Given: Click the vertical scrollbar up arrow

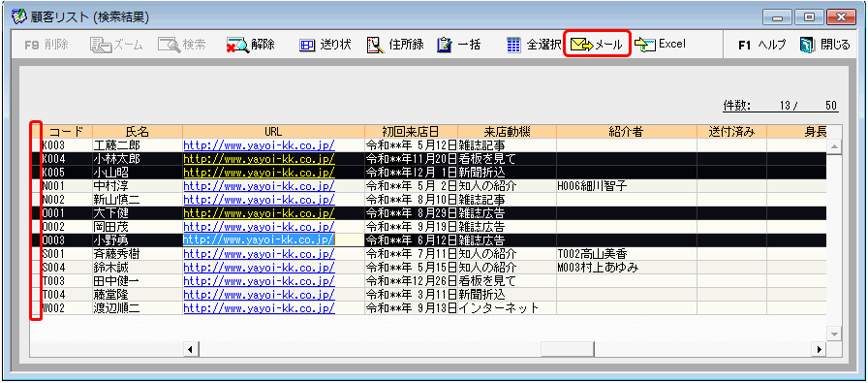Looking at the screenshot, I should pyautogui.click(x=833, y=145).
